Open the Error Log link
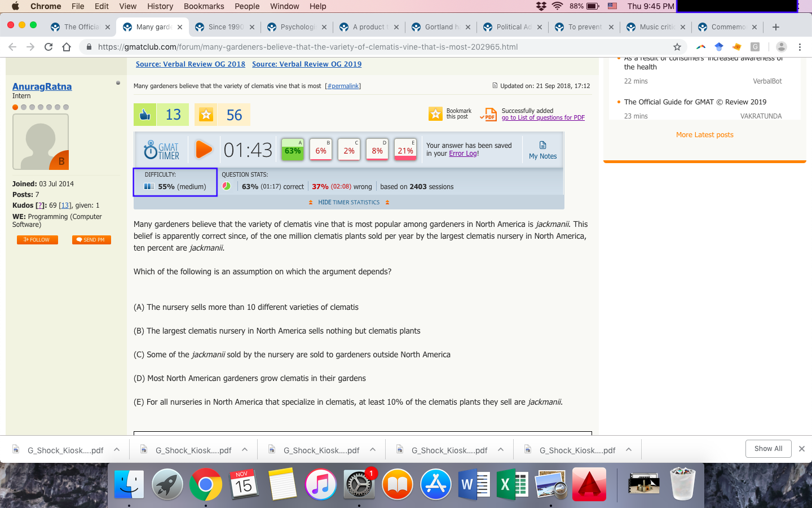This screenshot has width=812, height=508. [x=463, y=154]
